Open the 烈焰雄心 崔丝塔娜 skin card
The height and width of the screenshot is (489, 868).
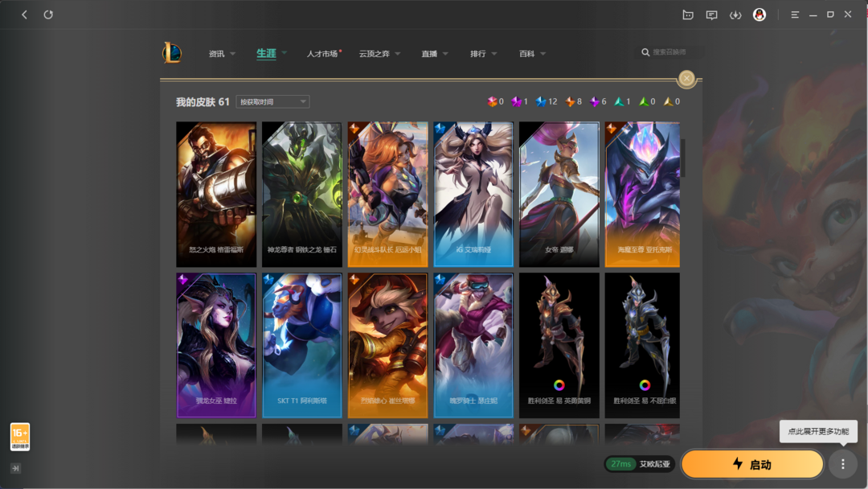coord(387,345)
